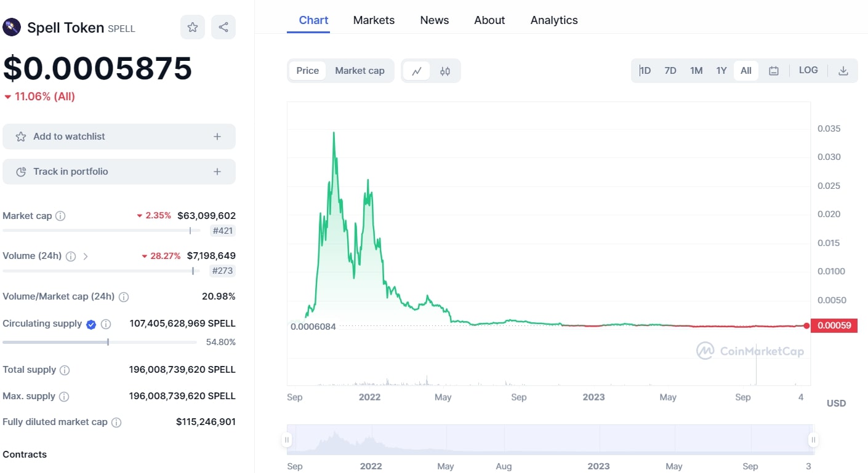Screen dimensions: 868x473
Task: Open Market cap info icon
Action: [x=60, y=216]
